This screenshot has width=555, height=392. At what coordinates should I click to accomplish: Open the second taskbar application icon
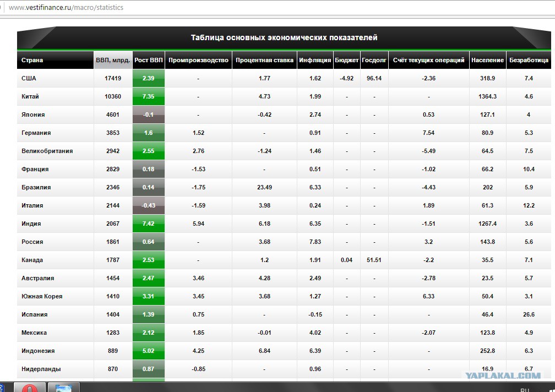(64, 388)
